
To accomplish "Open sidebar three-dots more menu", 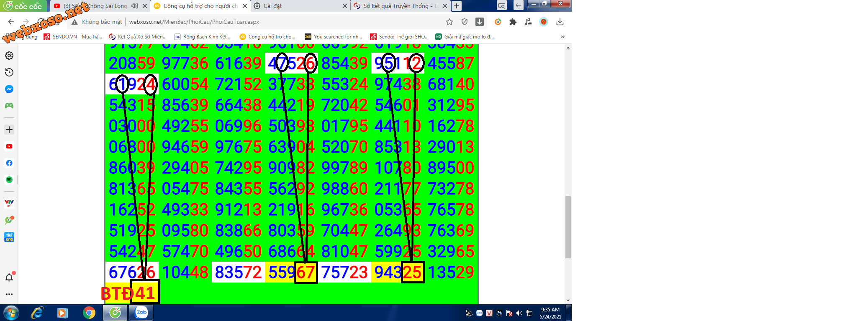I will click(x=9, y=294).
